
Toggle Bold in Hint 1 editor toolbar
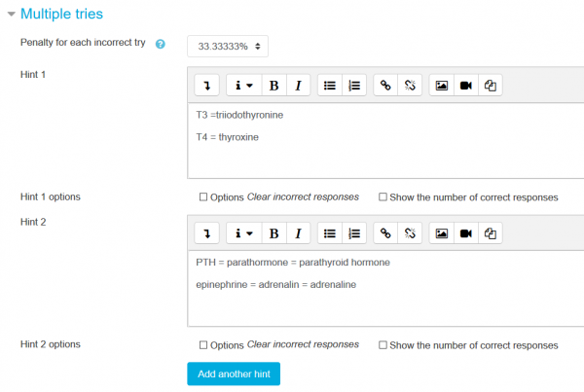(x=274, y=86)
